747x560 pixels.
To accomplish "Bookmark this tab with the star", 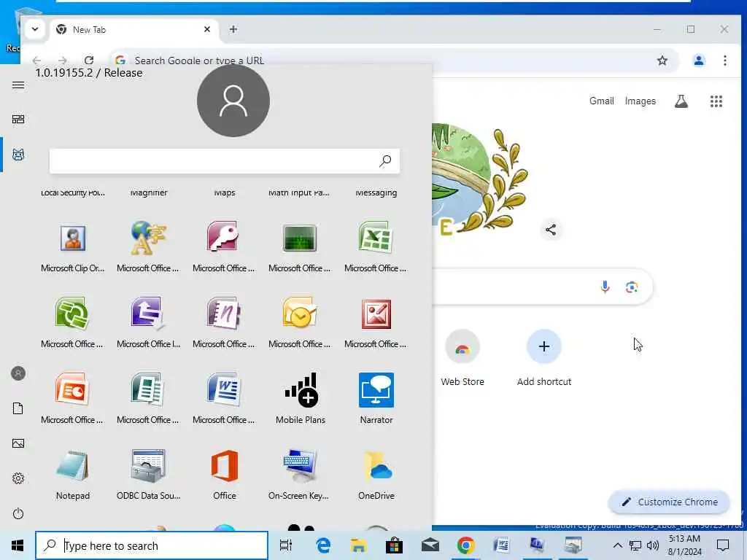I will [662, 61].
